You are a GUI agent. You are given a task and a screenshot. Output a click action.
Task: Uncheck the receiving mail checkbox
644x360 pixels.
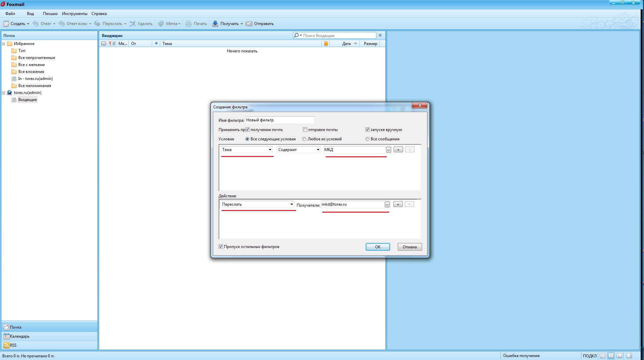[x=248, y=130]
